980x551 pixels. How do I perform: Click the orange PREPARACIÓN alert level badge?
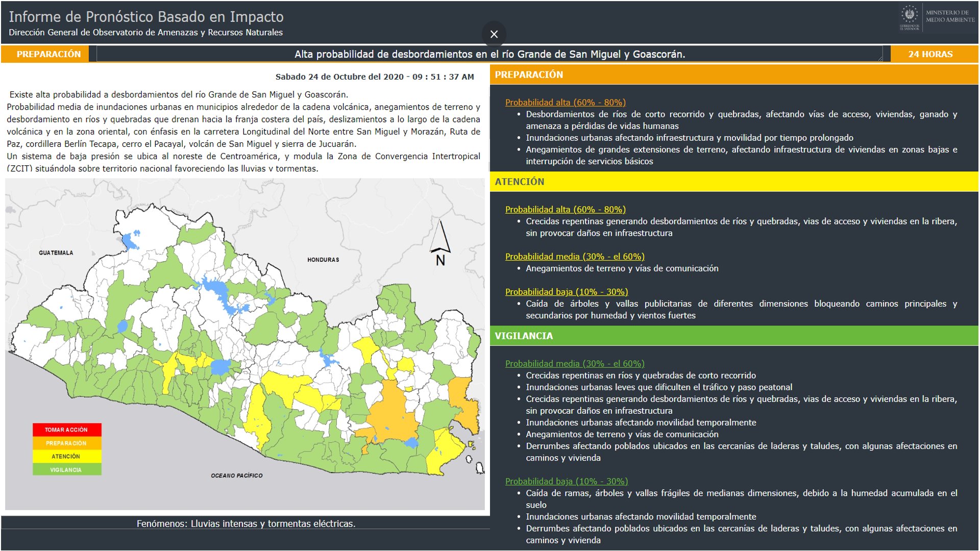click(x=48, y=54)
